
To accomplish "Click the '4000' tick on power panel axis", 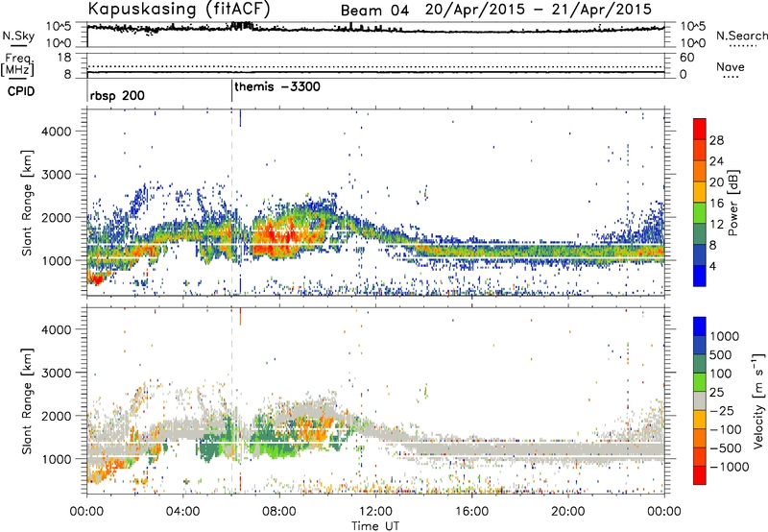I will coord(56,132).
